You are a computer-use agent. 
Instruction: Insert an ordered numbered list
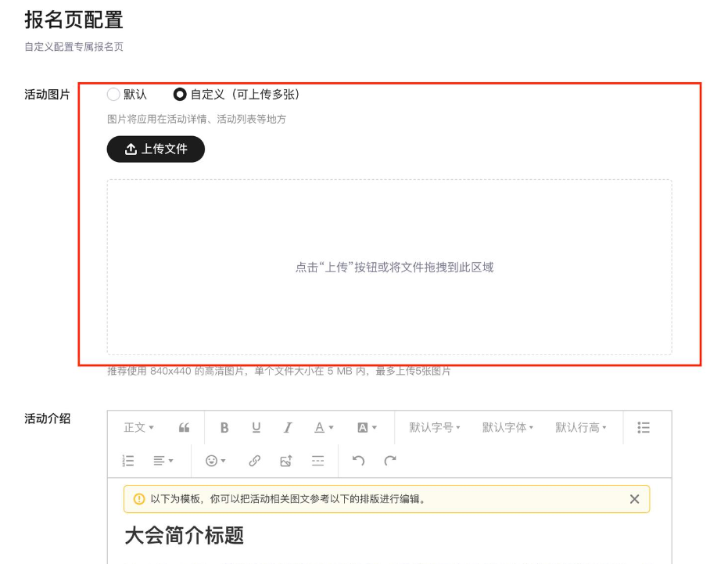coord(128,461)
